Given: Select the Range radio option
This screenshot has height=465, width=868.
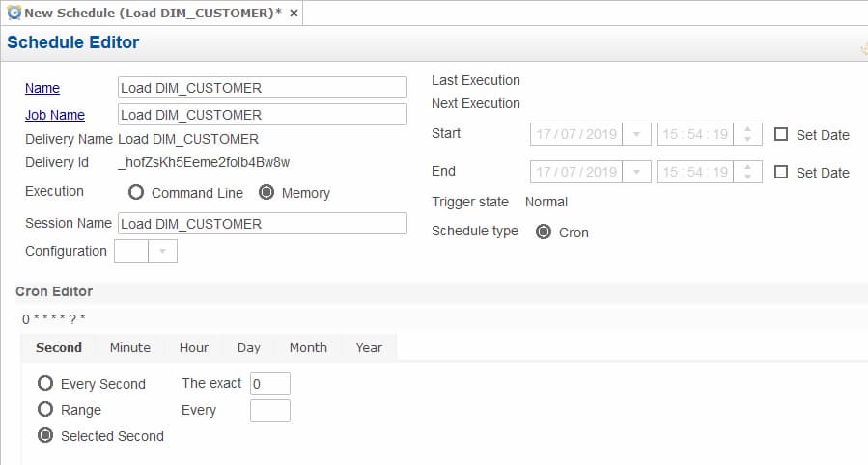Looking at the screenshot, I should tap(45, 410).
